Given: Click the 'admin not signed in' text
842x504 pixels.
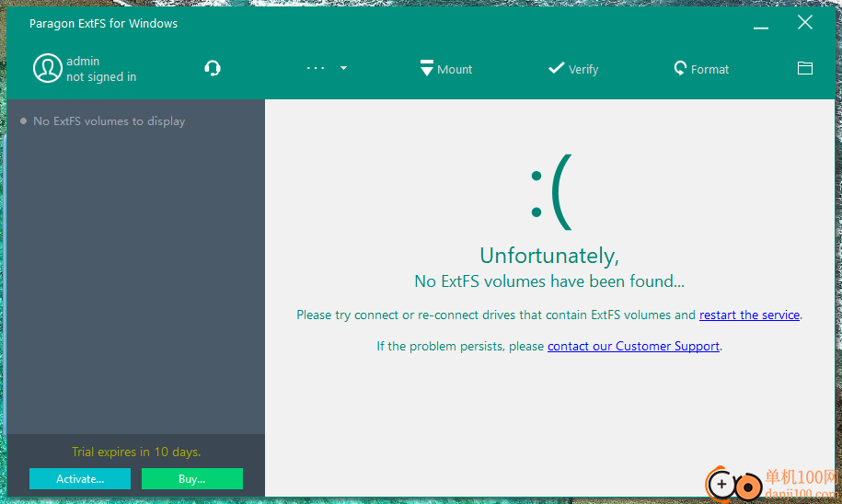Looking at the screenshot, I should 101,69.
